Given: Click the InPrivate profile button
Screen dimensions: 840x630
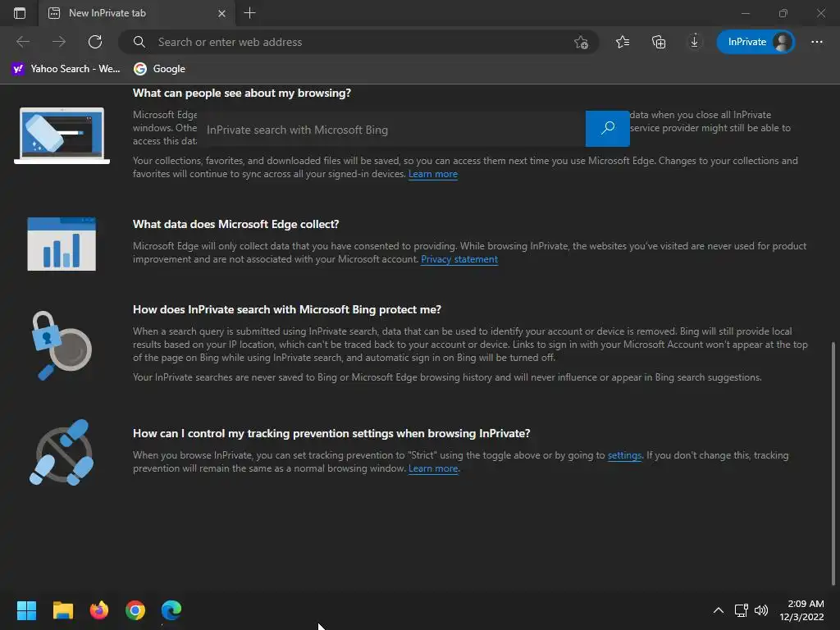Looking at the screenshot, I should tap(756, 42).
